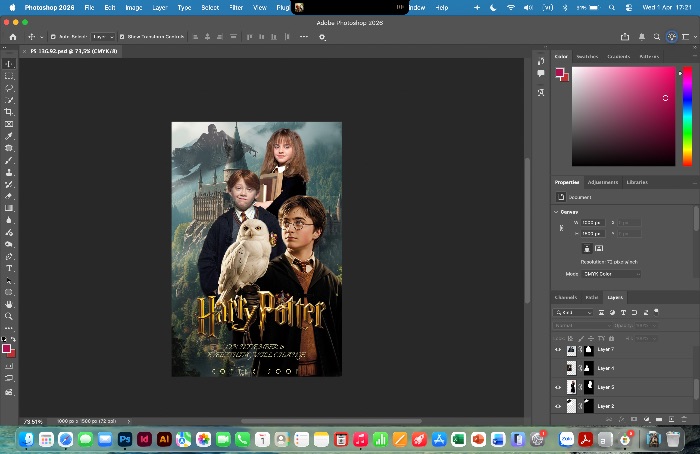This screenshot has height=454, width=700.
Task: Select the Hand tool
Action: [9, 304]
